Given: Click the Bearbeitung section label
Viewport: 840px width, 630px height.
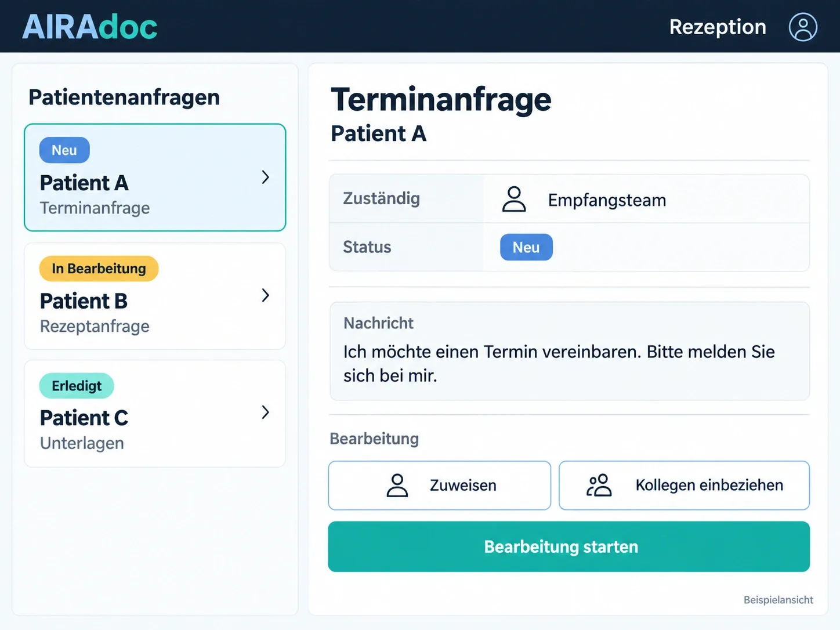Looking at the screenshot, I should (374, 439).
